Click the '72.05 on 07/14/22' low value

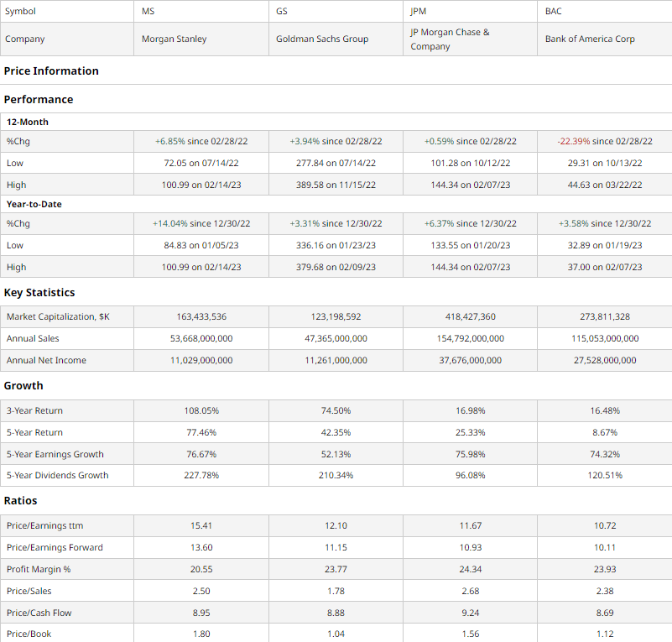(201, 164)
